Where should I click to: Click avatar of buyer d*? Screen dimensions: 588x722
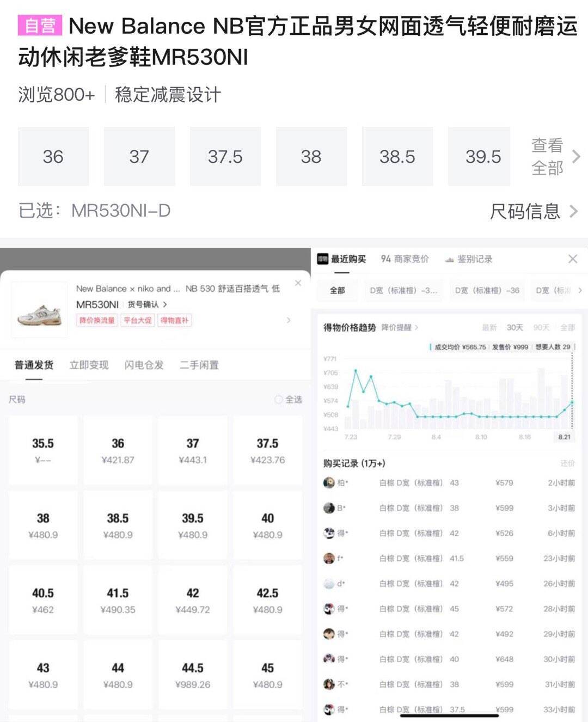click(329, 584)
